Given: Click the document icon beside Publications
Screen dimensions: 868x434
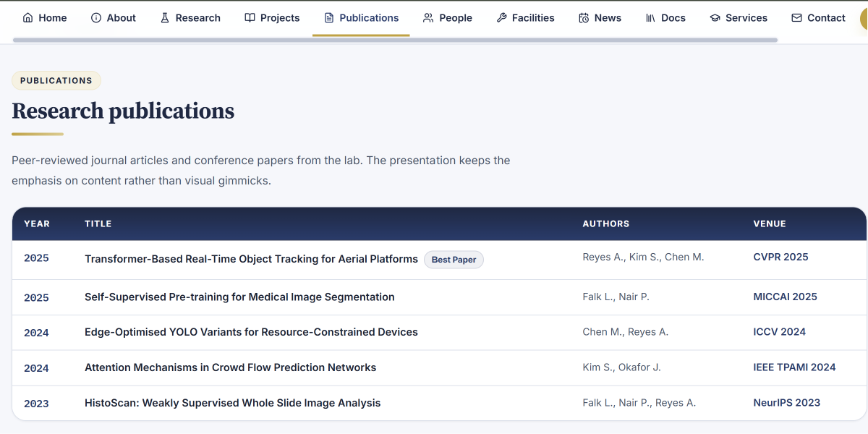Looking at the screenshot, I should point(329,17).
